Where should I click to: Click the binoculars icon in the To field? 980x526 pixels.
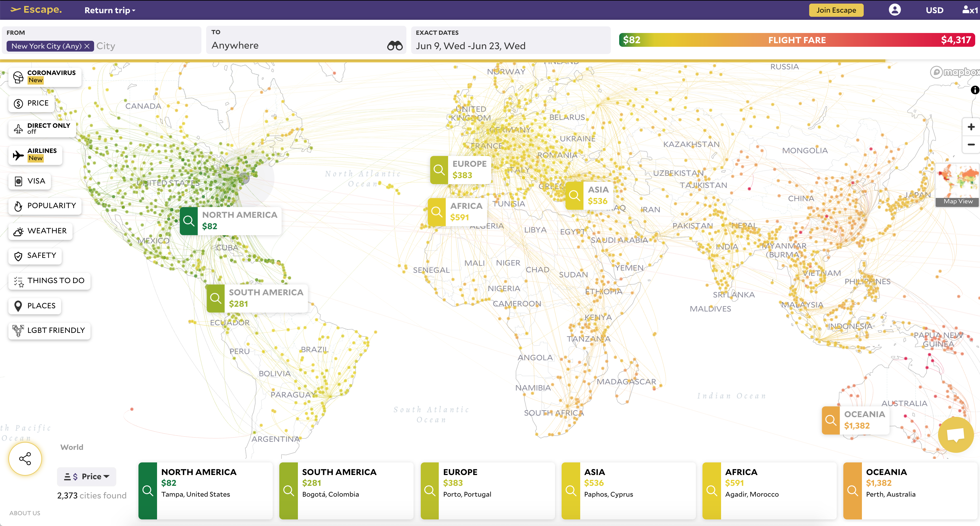coord(394,46)
